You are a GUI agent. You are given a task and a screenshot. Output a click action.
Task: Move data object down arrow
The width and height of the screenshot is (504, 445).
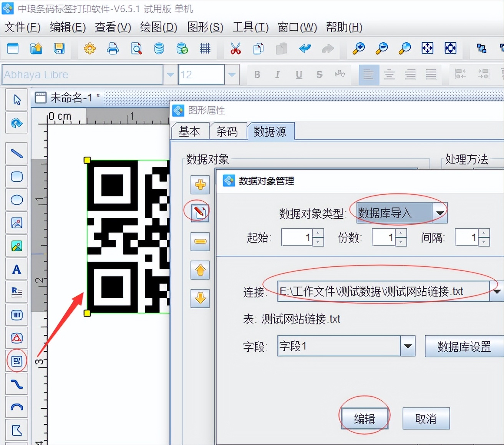click(x=200, y=298)
